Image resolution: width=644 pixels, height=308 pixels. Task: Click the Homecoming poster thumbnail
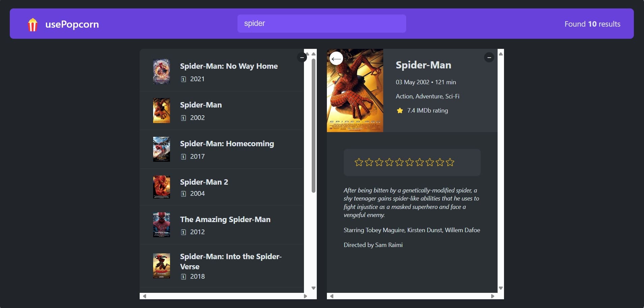tap(162, 149)
